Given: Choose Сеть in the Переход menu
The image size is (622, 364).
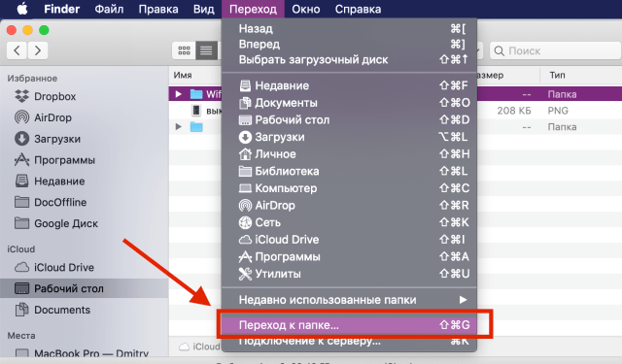Looking at the screenshot, I should [x=349, y=222].
